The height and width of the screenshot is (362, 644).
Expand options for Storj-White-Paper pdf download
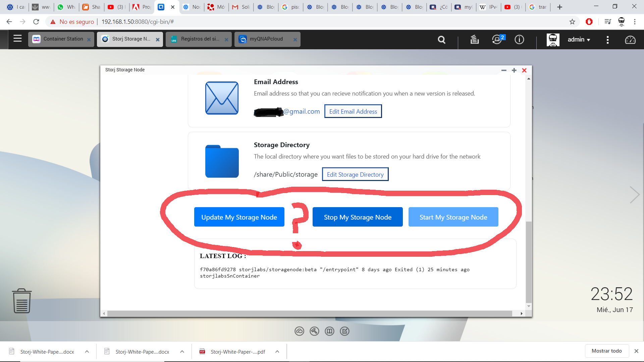tap(277, 352)
